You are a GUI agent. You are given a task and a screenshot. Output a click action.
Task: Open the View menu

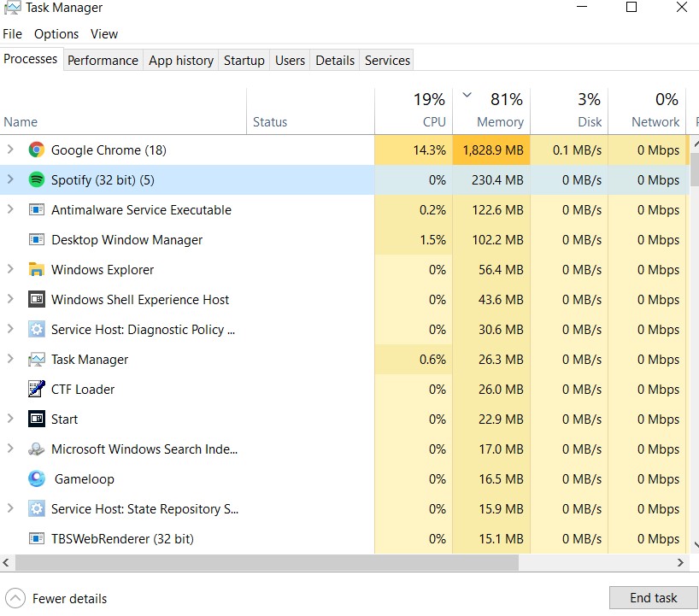104,34
